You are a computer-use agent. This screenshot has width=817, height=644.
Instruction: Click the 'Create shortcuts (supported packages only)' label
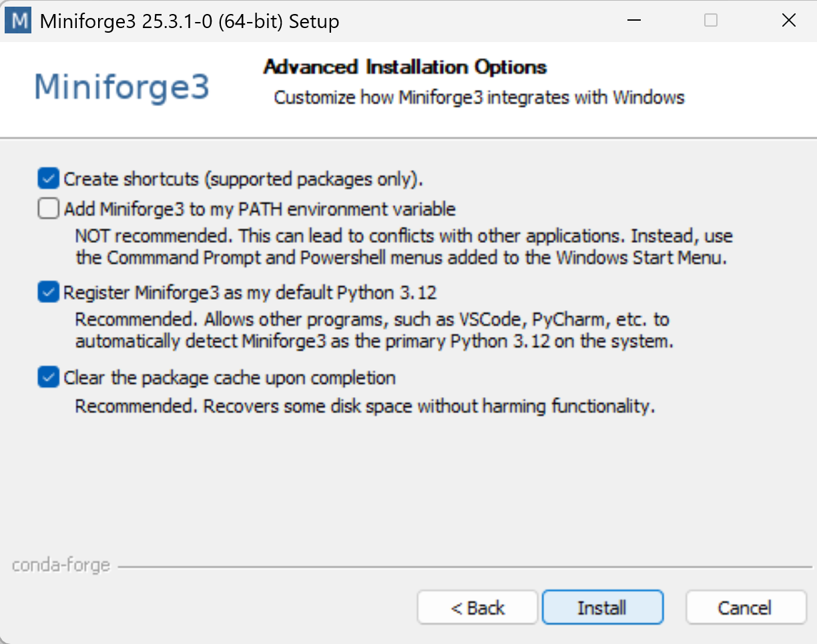coord(244,180)
